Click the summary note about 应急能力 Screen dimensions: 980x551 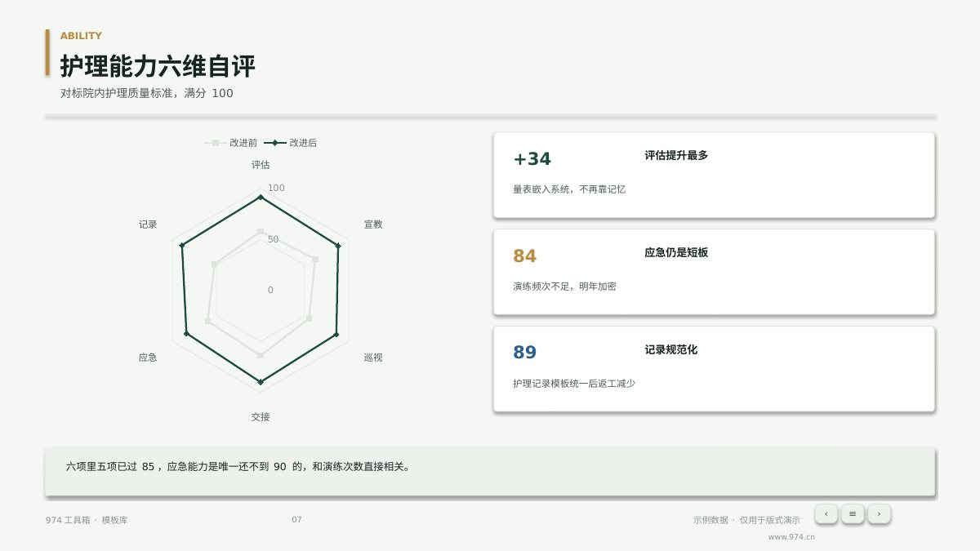[238, 467]
